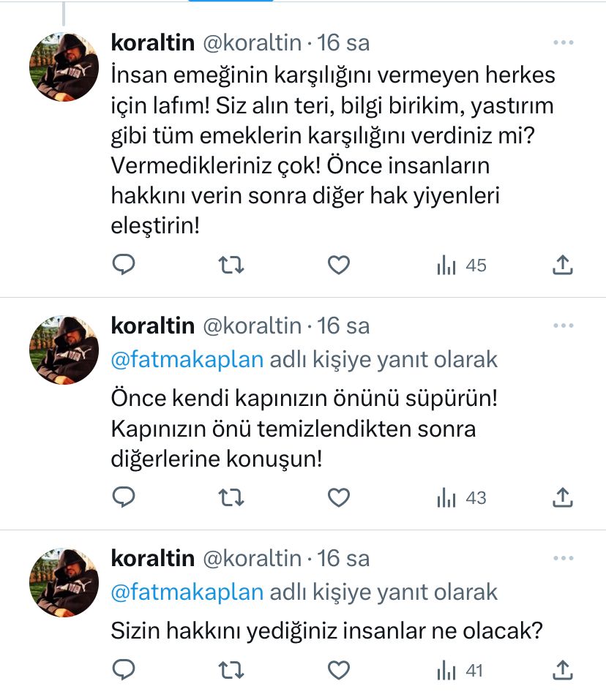View analytics showing 45 views
The height and width of the screenshot is (700, 606).
tap(461, 266)
